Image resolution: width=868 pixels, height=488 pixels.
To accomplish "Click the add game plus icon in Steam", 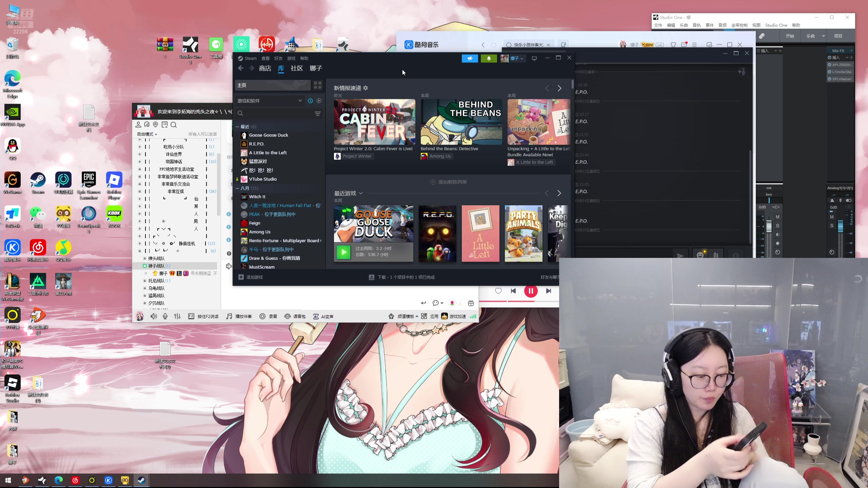I will [x=241, y=277].
